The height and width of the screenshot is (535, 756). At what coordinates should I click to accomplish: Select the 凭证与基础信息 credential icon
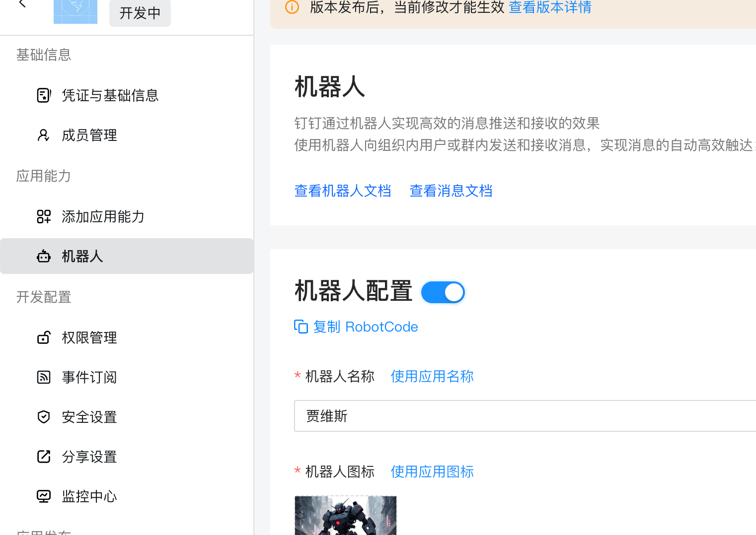coord(44,95)
